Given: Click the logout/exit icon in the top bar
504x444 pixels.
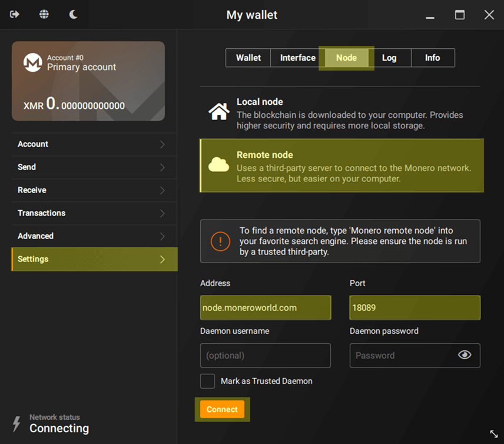Looking at the screenshot, I should point(15,14).
